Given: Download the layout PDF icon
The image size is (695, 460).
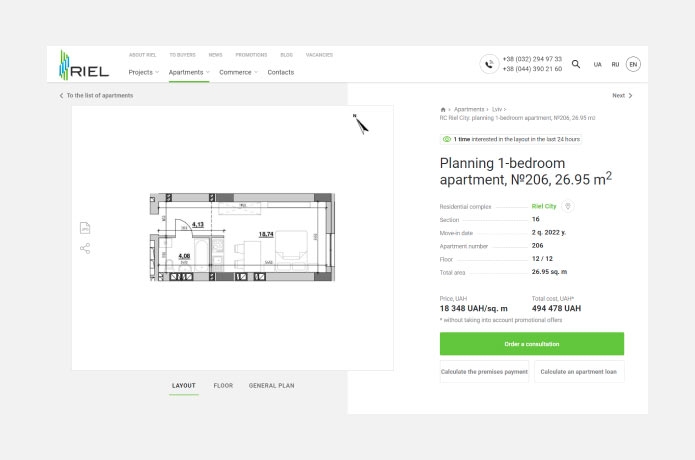Looking at the screenshot, I should pyautogui.click(x=85, y=228).
